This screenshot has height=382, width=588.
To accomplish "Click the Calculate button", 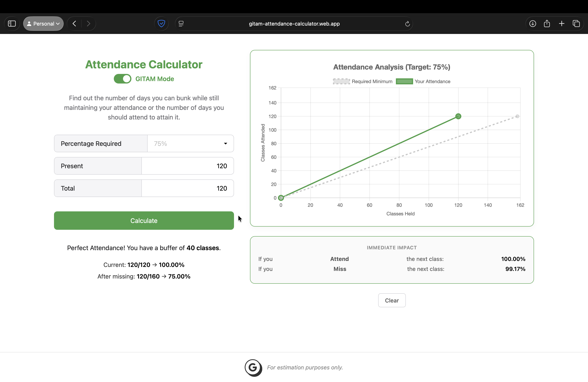I will (144, 221).
